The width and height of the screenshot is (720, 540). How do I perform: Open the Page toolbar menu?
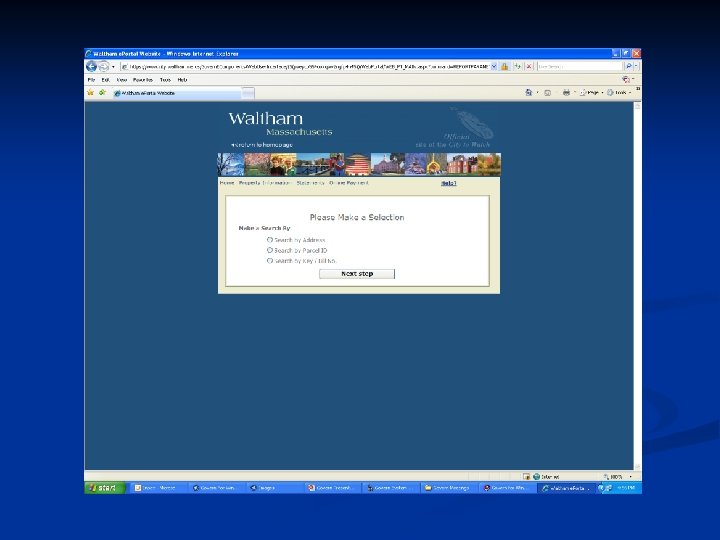[x=591, y=93]
